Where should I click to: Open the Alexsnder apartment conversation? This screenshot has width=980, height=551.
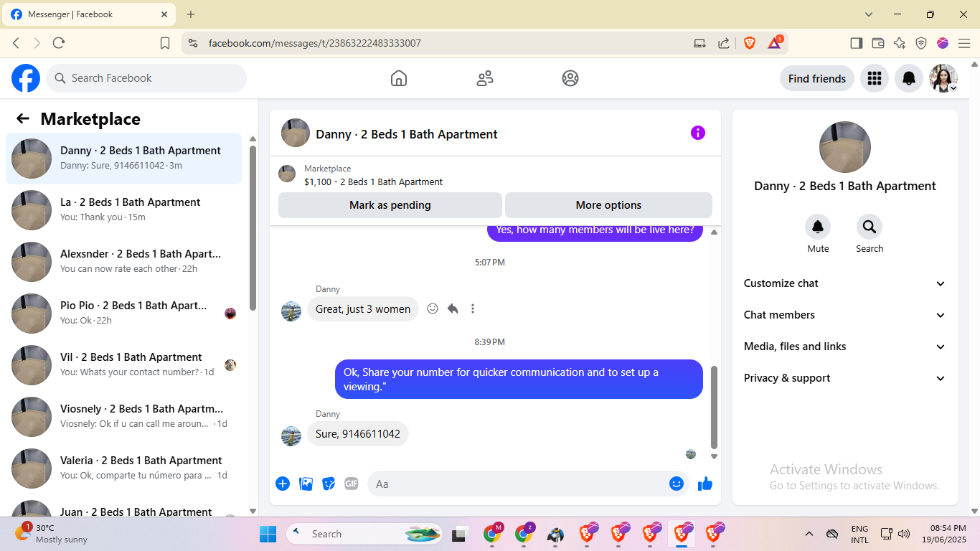[x=123, y=262]
